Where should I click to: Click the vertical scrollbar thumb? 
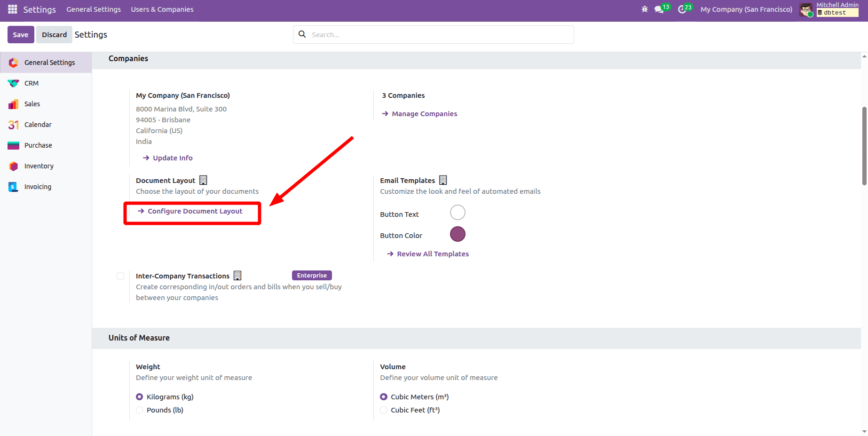[x=864, y=146]
